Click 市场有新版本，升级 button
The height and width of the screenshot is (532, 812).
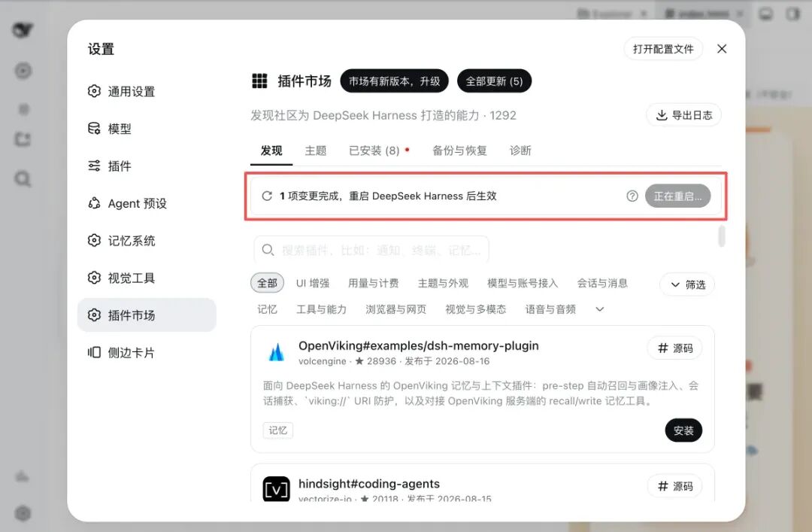click(x=394, y=81)
